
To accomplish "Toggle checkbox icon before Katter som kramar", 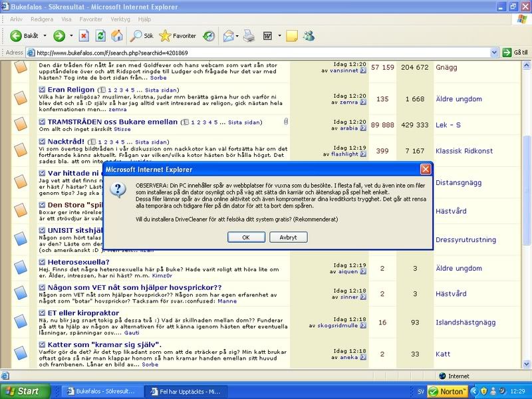I will 42,344.
